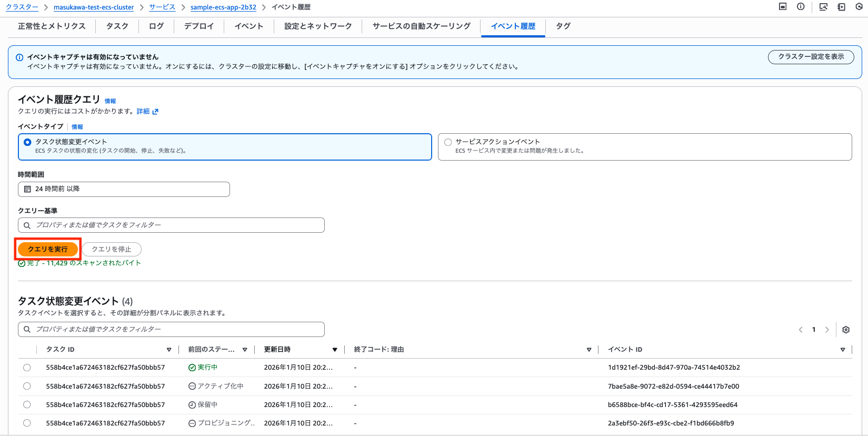
Task: Click event ID 1d1921ef-29bd-8d47-970a-74514e4032b2
Action: [674, 368]
